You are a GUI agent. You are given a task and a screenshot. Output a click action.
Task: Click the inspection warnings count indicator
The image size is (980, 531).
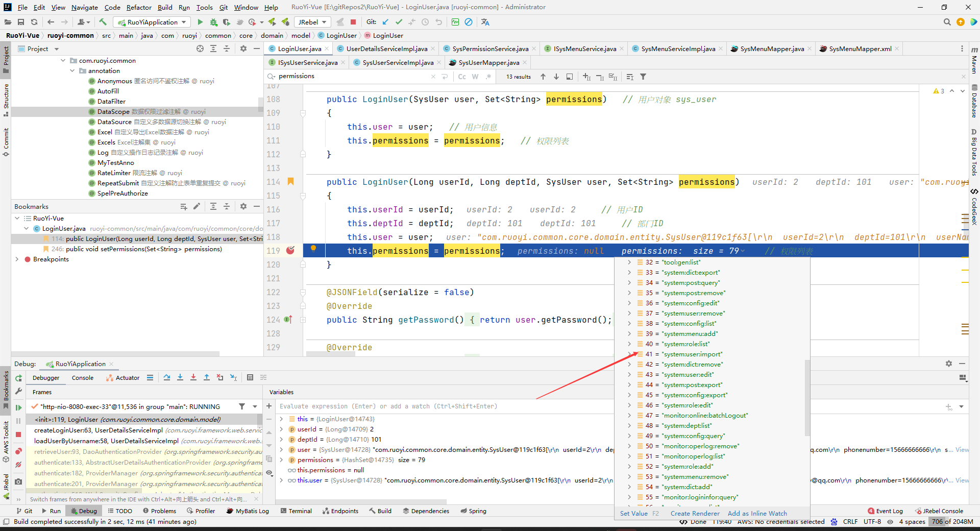coord(939,91)
